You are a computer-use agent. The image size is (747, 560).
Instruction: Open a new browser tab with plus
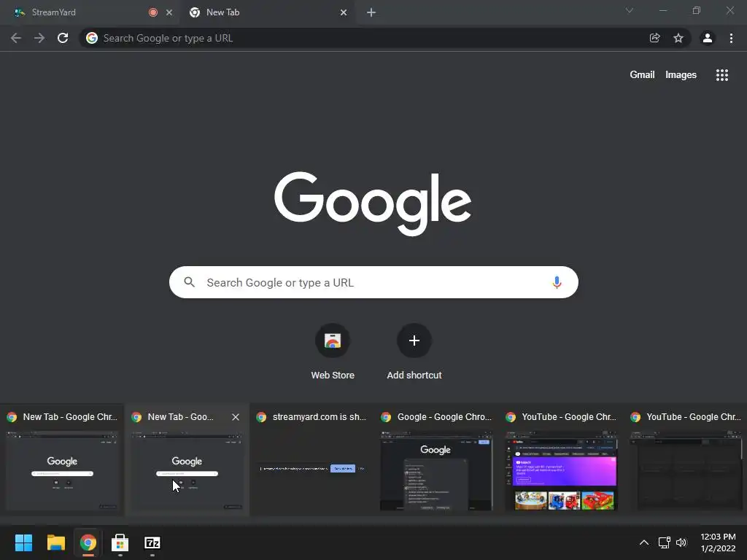(371, 12)
